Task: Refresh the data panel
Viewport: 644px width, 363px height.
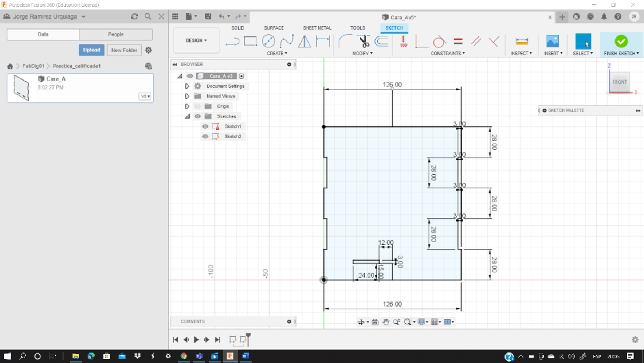Action: (134, 16)
